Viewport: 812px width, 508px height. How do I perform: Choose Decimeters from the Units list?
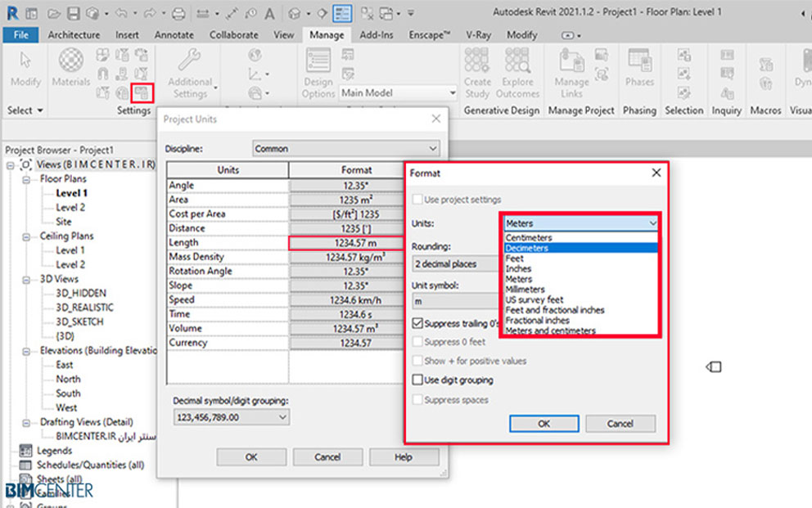coord(527,248)
